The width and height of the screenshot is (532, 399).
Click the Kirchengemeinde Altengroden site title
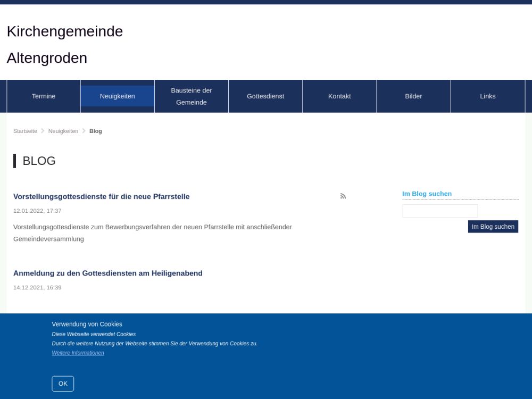[x=65, y=45]
